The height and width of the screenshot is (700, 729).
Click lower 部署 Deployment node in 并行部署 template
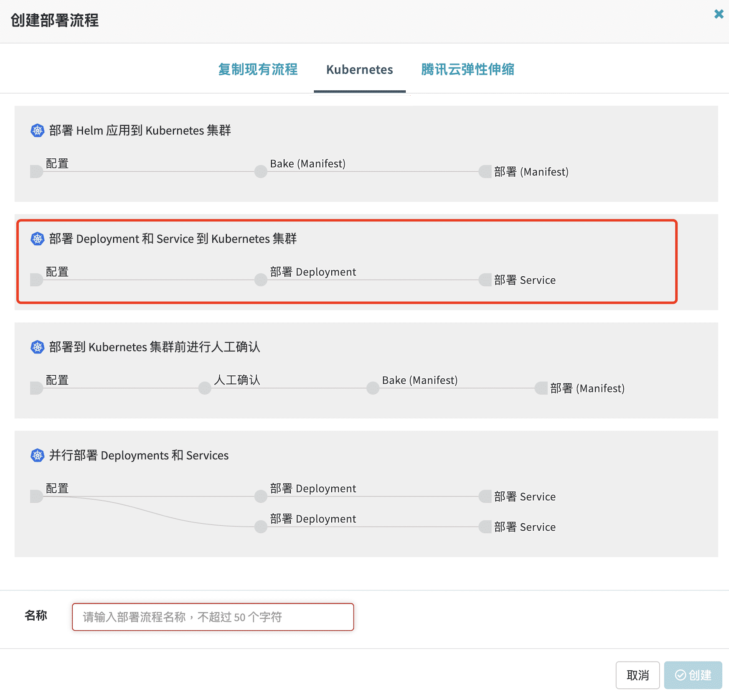[261, 527]
